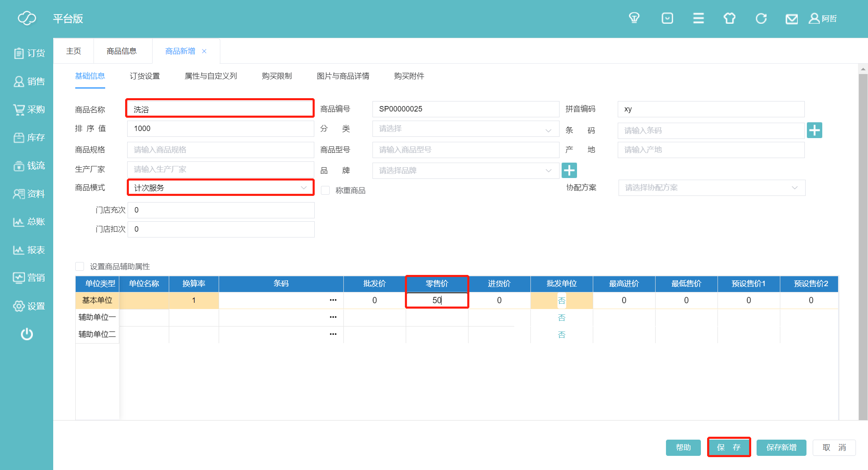Go to the 商品信息 tab

pyautogui.click(x=121, y=51)
